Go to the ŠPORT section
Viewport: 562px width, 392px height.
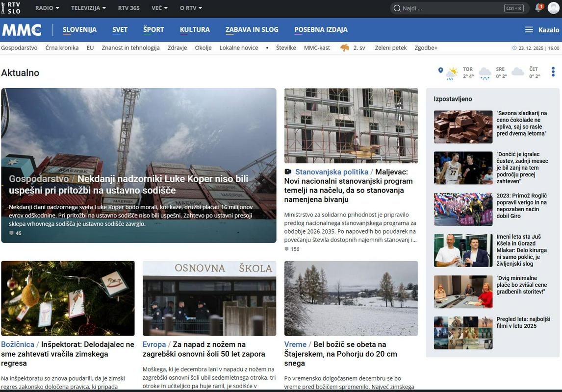(153, 30)
